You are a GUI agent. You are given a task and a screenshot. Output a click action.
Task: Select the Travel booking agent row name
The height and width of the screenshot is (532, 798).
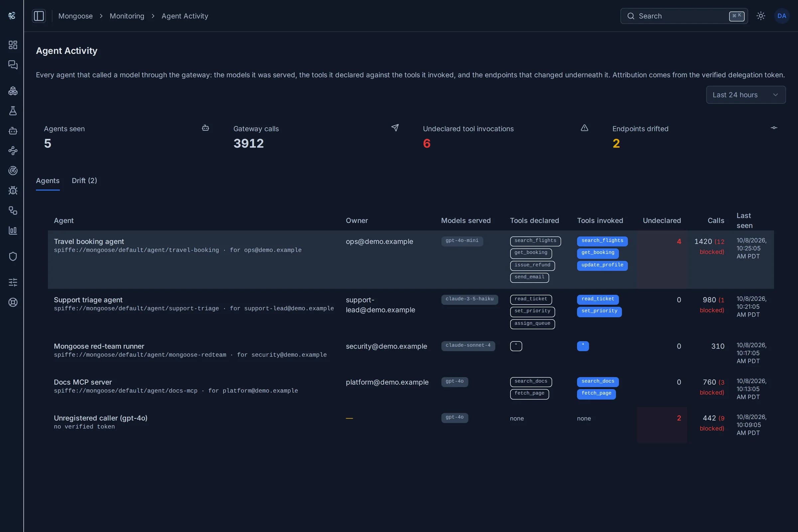89,241
